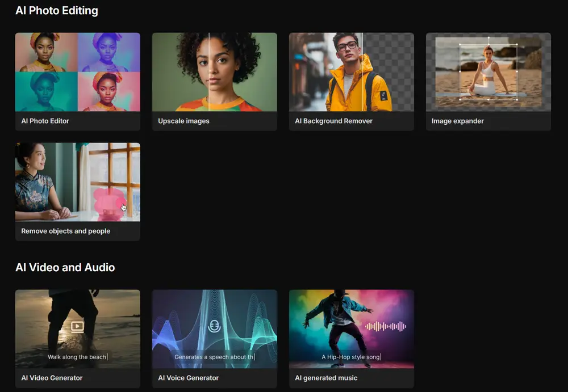Image resolution: width=568 pixels, height=392 pixels.
Task: Click the audio waveform icon on the music card
Action: click(x=386, y=326)
